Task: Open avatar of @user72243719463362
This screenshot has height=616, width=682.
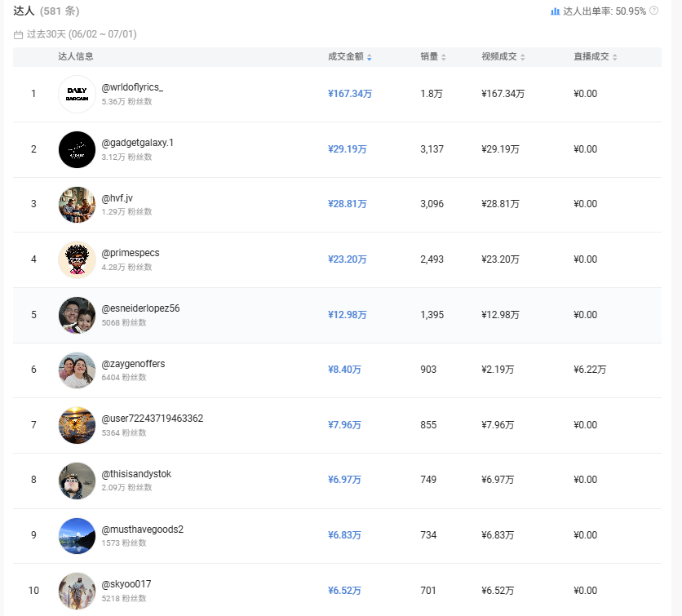Action: (77, 425)
